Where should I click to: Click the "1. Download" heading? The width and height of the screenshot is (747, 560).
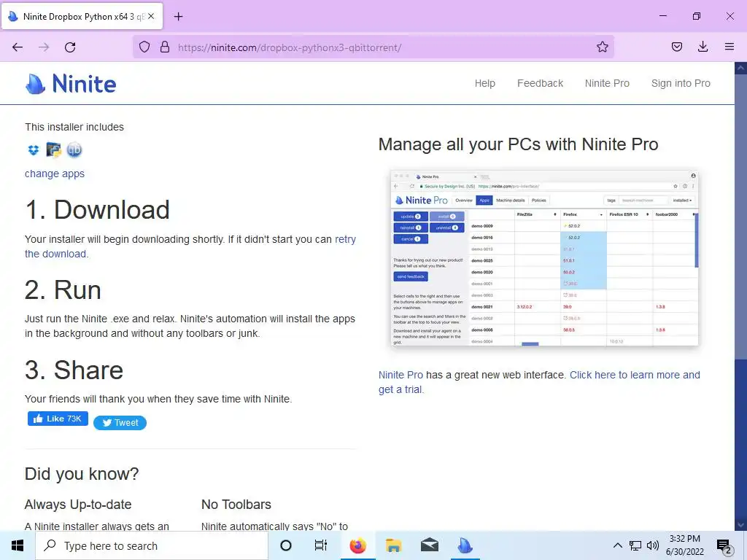pyautogui.click(x=97, y=210)
